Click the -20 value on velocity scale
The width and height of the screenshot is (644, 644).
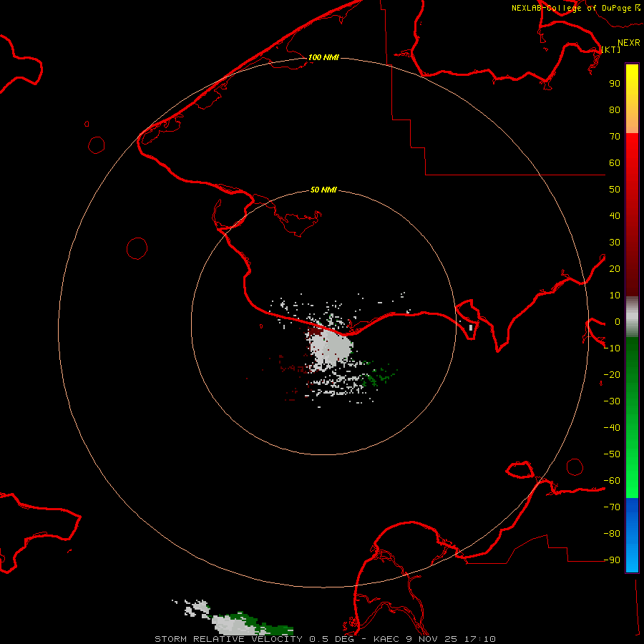(612, 374)
